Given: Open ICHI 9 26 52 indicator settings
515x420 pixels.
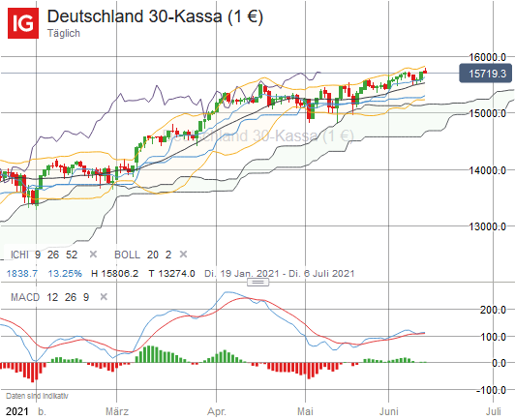Looking at the screenshot, I should [44, 255].
